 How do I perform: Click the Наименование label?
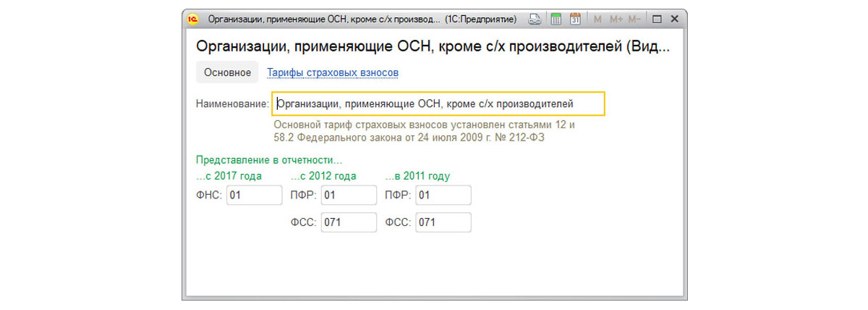tap(232, 104)
